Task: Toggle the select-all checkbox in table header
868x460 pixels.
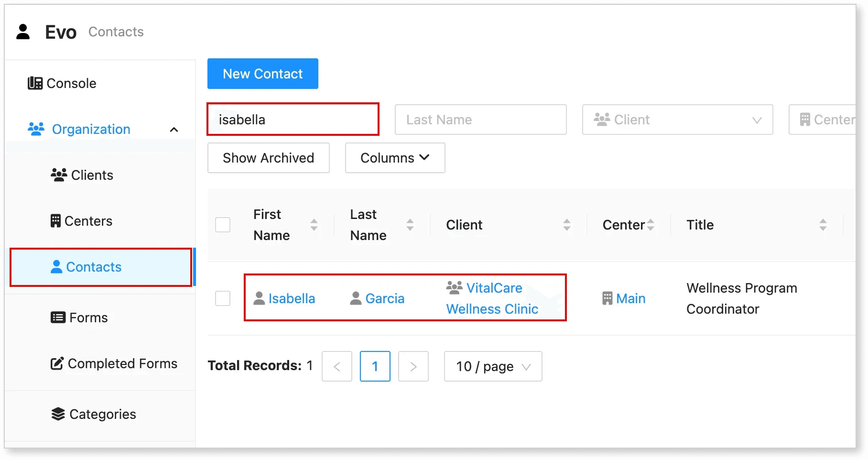Action: pyautogui.click(x=223, y=225)
